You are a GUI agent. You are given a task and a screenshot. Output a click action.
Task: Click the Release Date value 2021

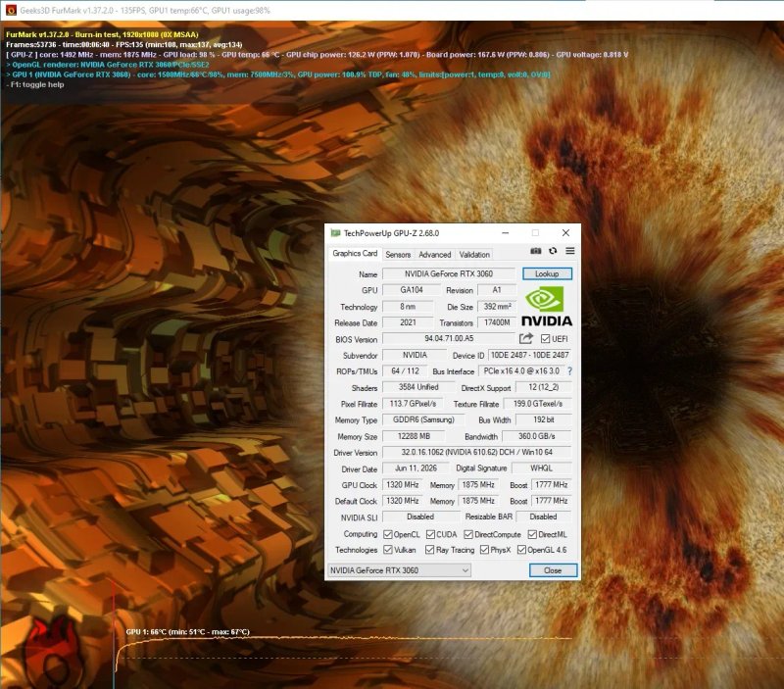(x=408, y=322)
